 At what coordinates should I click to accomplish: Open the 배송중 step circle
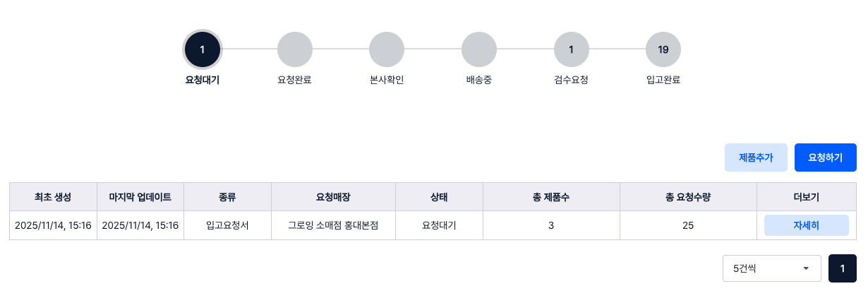click(x=478, y=49)
